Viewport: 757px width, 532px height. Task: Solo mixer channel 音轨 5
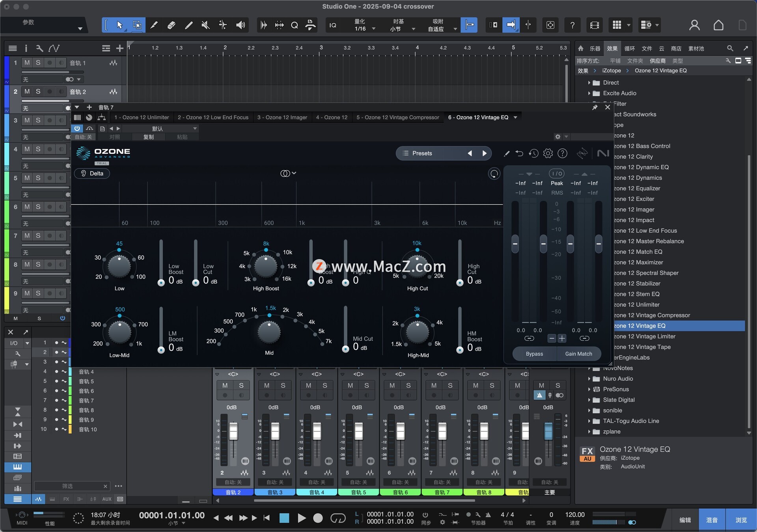pyautogui.click(x=367, y=385)
